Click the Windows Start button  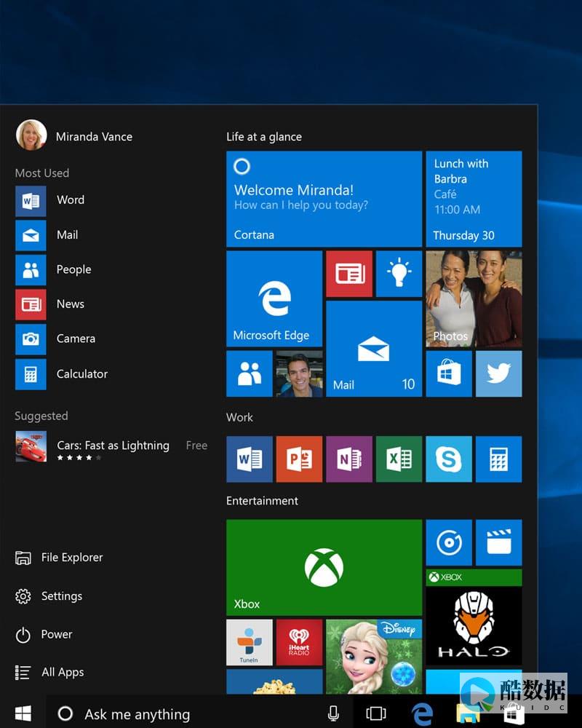[23, 713]
